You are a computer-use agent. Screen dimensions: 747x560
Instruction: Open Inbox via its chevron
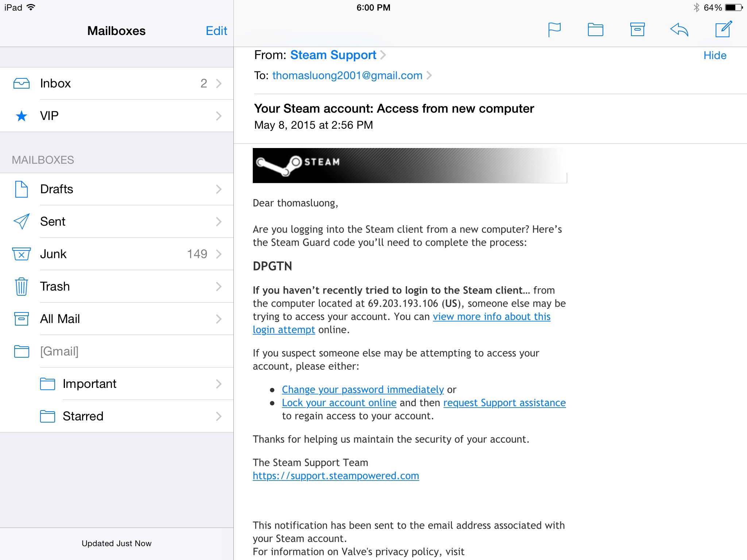coord(218,83)
